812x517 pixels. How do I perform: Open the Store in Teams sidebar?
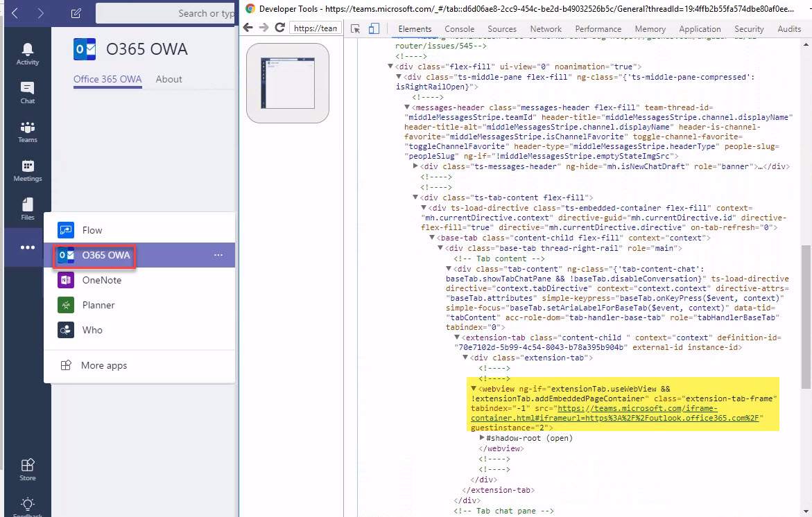pos(28,469)
